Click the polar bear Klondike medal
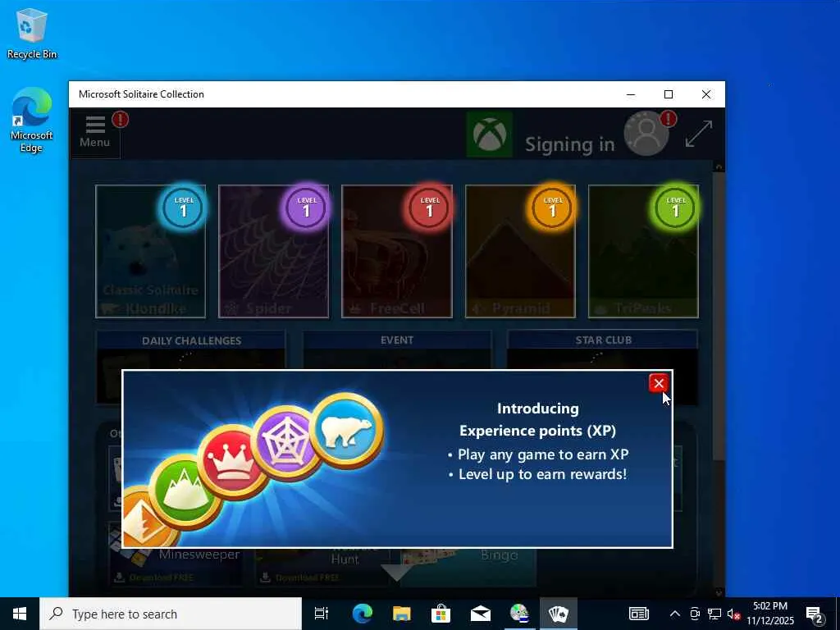840x630 pixels. tap(347, 431)
